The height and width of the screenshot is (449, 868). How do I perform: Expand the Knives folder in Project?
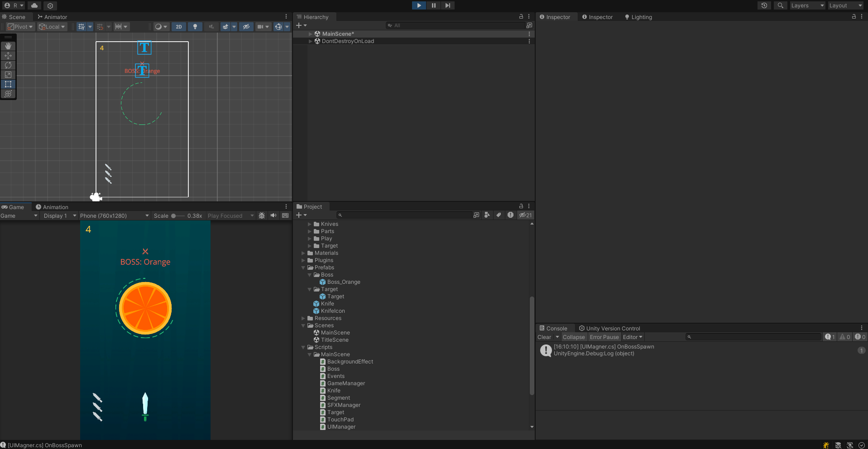coord(310,224)
